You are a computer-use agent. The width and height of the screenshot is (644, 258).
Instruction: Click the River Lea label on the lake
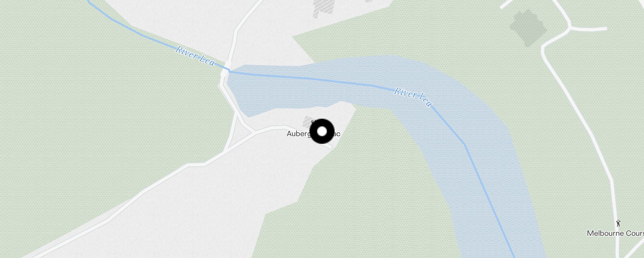point(413,97)
